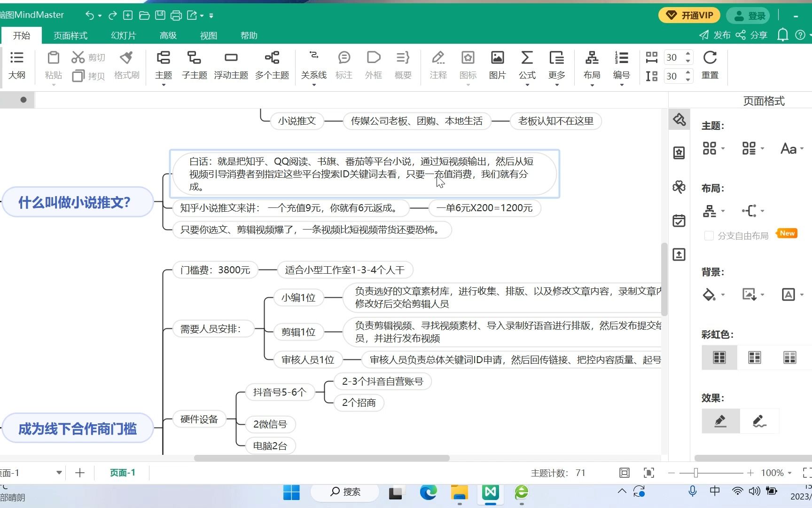Open the background fill color dropdown
The image size is (812, 508).
[x=713, y=294]
